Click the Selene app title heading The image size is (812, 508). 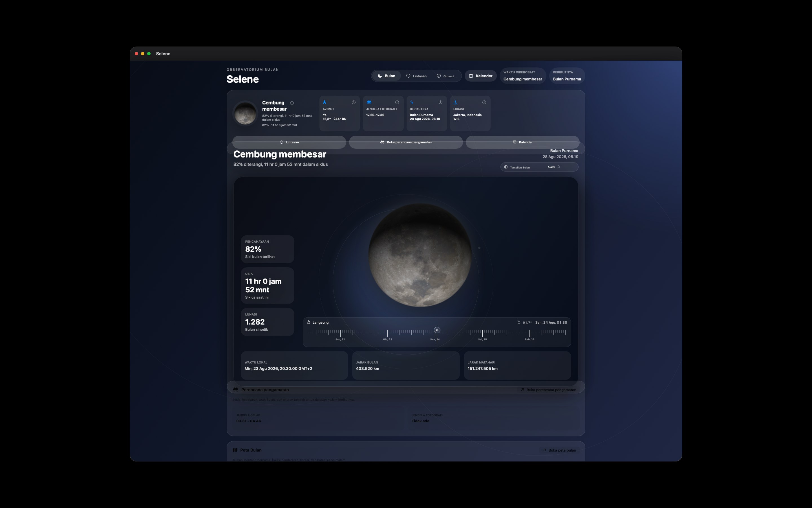point(242,79)
